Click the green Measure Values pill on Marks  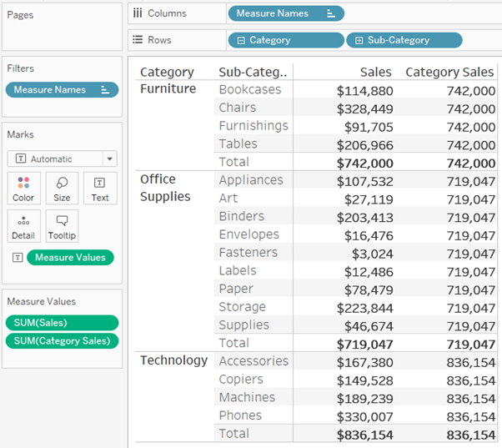click(x=70, y=258)
